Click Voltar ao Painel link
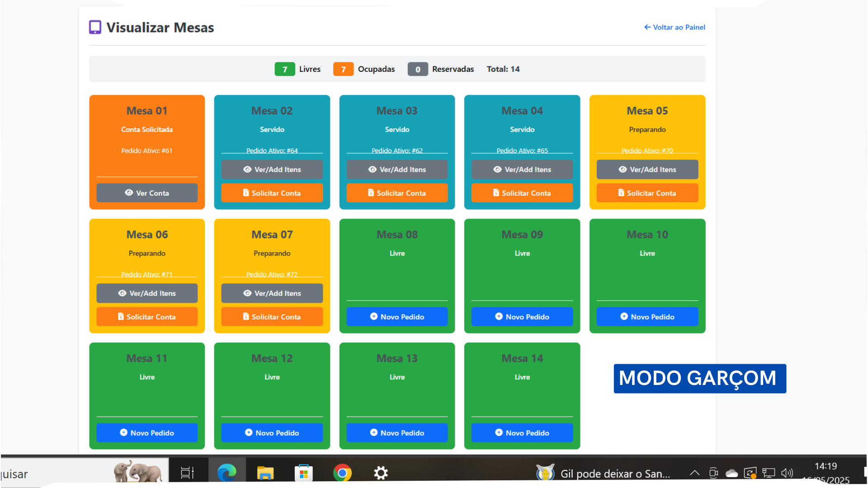 [675, 27]
